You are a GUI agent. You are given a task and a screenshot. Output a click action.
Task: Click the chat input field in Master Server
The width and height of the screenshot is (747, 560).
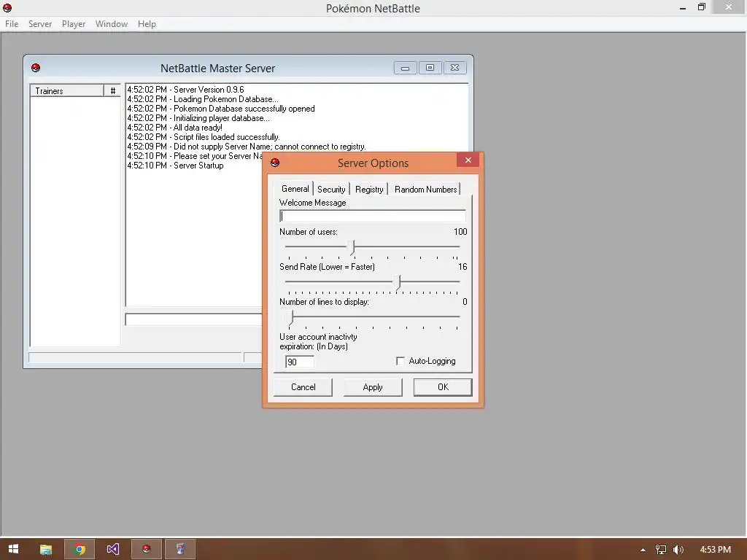tap(193, 319)
